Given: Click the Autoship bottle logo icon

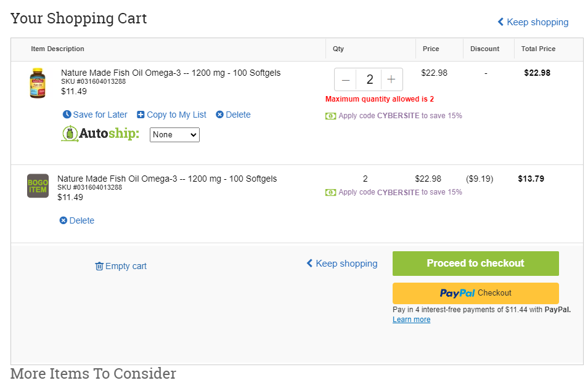Looking at the screenshot, I should coord(70,134).
